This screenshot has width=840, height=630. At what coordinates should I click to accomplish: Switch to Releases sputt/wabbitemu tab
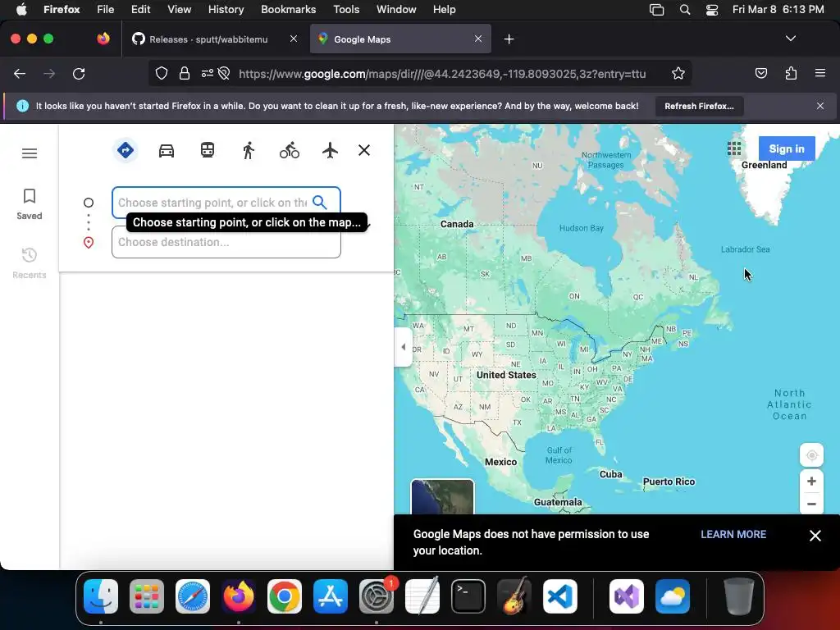tap(208, 39)
